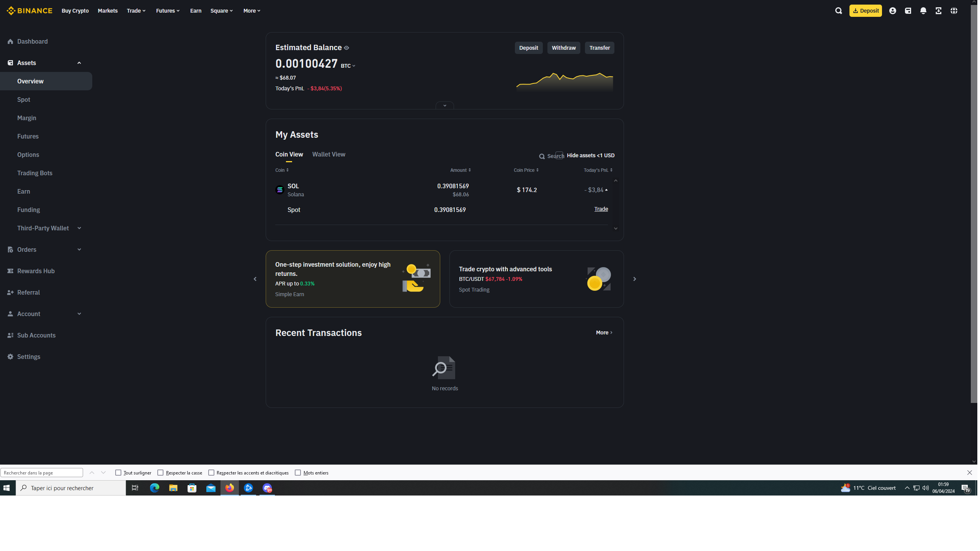Focus the Rechercher dans la page field
This screenshot has width=980, height=551.
(x=42, y=473)
